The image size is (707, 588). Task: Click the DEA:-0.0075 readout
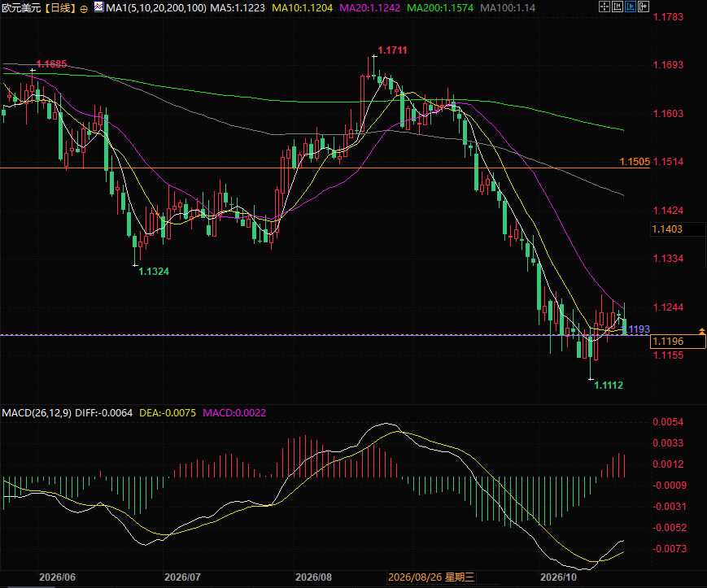pos(168,412)
